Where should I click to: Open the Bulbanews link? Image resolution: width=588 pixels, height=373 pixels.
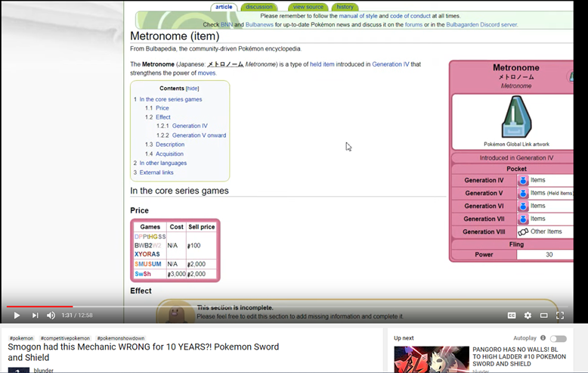click(259, 24)
